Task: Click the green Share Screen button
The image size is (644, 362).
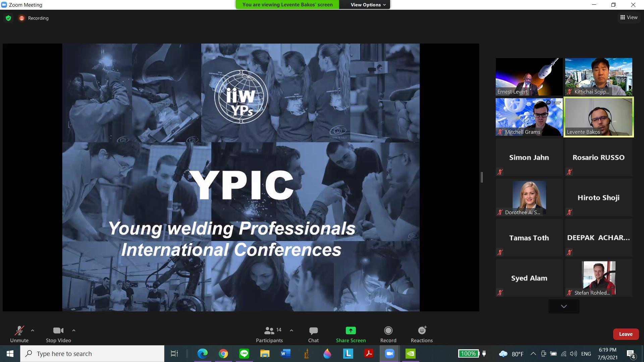Action: pos(351,334)
